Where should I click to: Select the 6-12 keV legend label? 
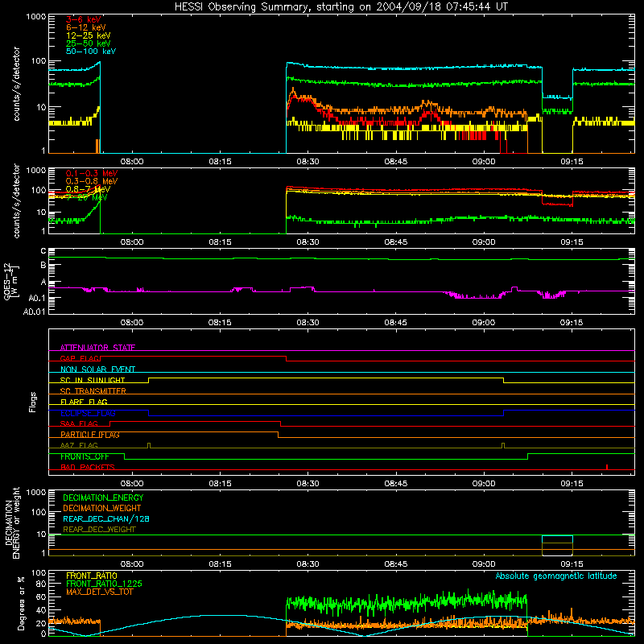(x=86, y=27)
